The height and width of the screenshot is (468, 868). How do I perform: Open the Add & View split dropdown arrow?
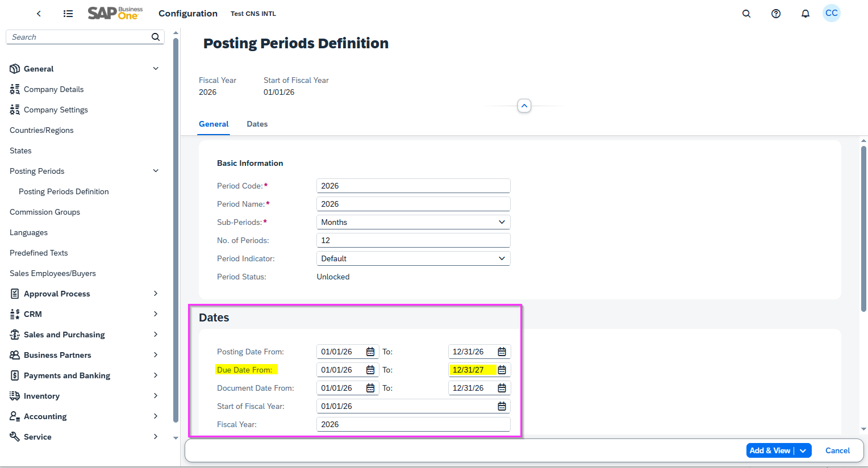pos(803,450)
